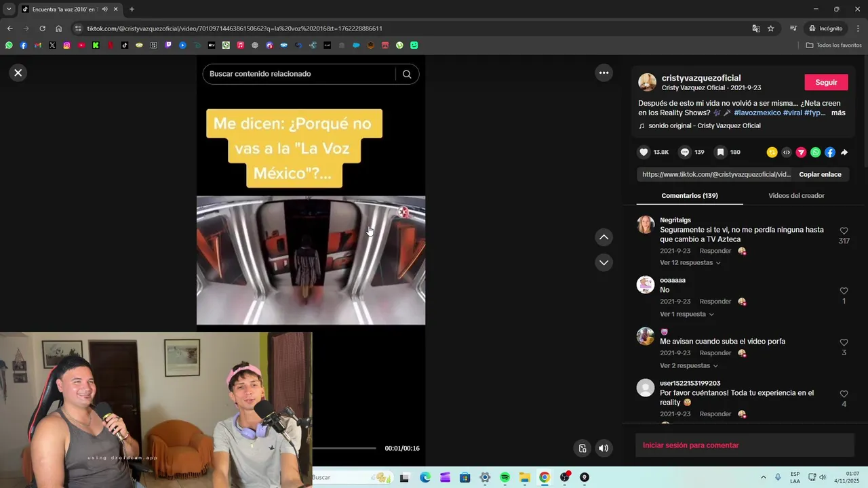Go to next video with down arrow
The image size is (868, 488).
click(x=604, y=262)
